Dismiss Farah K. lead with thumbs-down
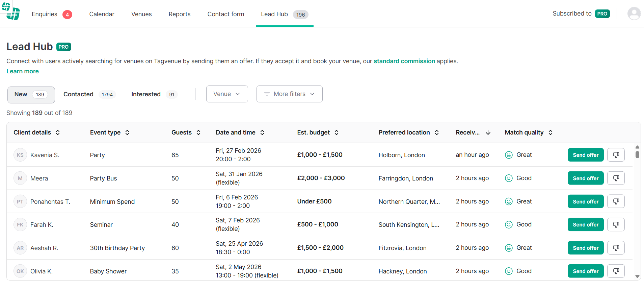Screen dimensions: 644x291 point(616,224)
